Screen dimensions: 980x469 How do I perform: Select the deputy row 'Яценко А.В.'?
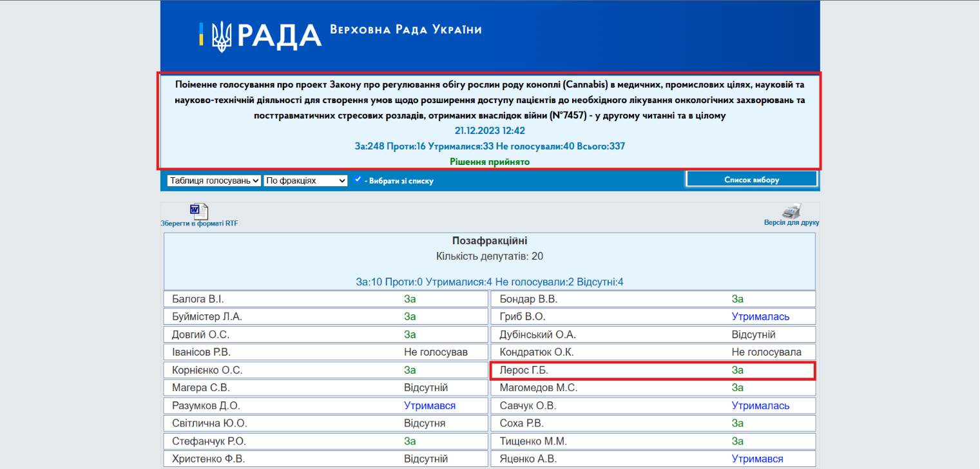pos(653,459)
